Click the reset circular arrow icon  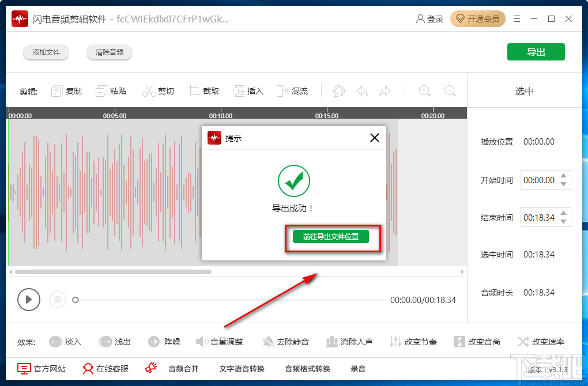pyautogui.click(x=338, y=91)
